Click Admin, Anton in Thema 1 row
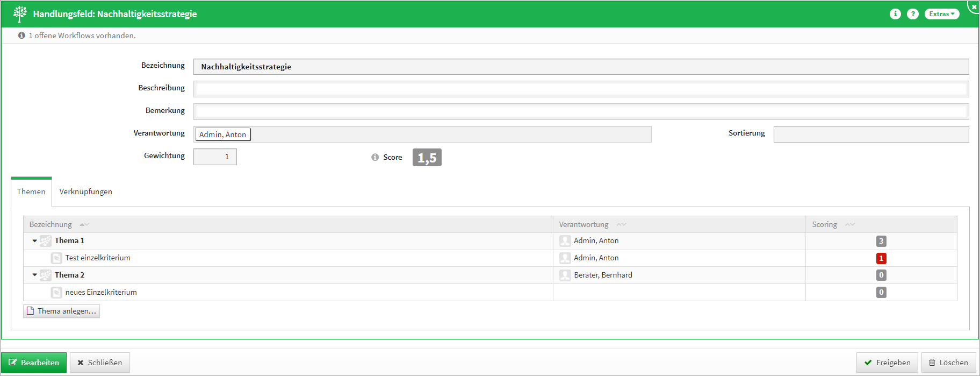The height and width of the screenshot is (376, 980). click(x=596, y=240)
